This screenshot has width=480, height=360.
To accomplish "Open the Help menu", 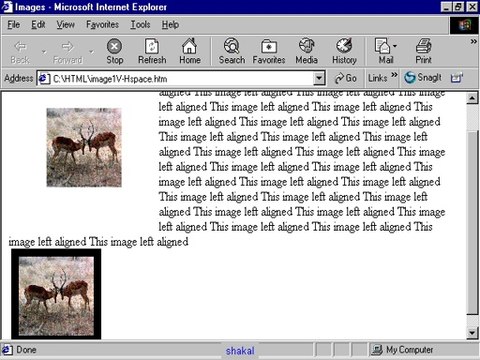I will (x=170, y=25).
